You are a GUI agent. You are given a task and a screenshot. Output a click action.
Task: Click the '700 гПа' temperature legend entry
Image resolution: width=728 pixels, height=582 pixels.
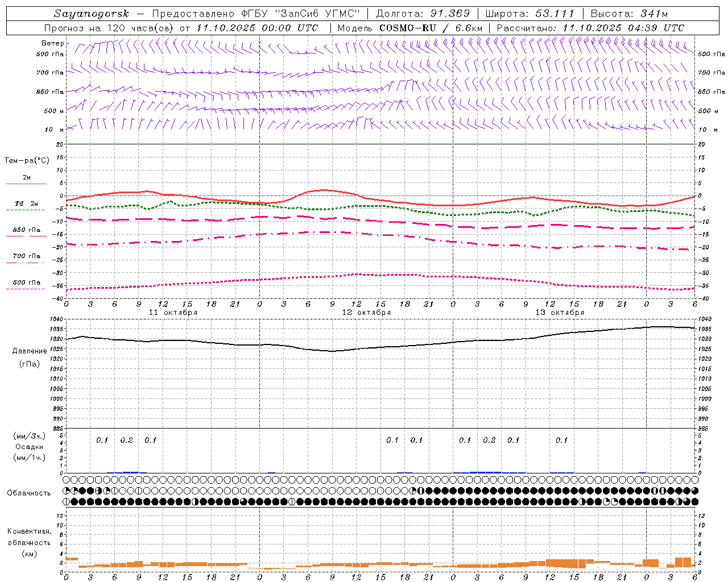26,256
